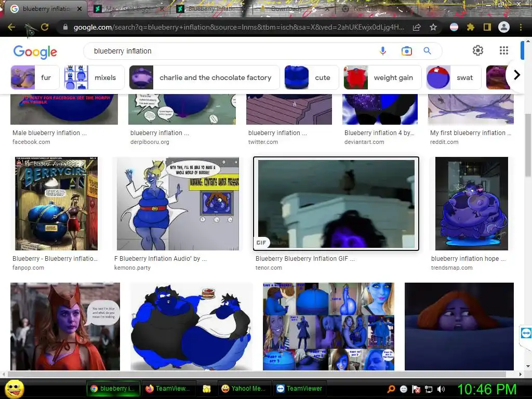Click the voice search microphone icon
This screenshot has height=399, width=532.
point(383,51)
